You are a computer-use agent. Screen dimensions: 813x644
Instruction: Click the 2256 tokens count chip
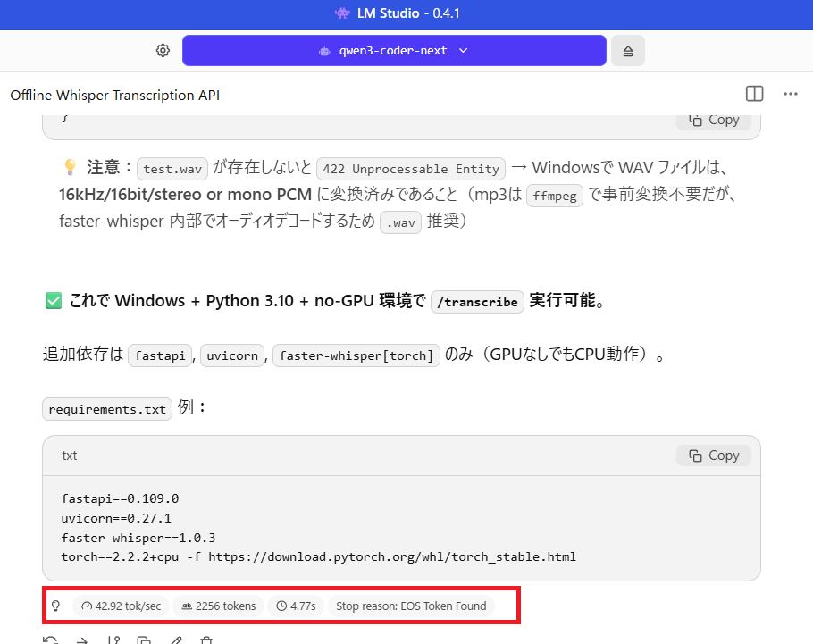coord(218,606)
